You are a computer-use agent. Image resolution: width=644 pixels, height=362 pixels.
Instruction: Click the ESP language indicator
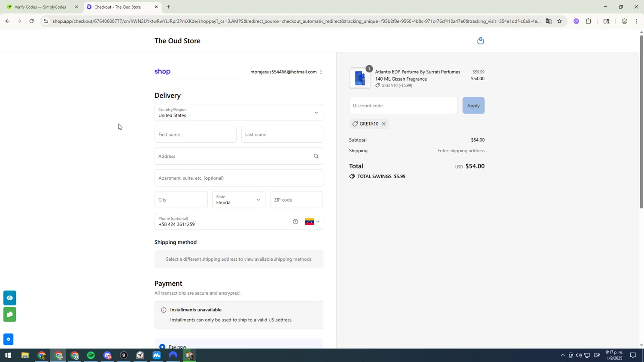point(597,356)
